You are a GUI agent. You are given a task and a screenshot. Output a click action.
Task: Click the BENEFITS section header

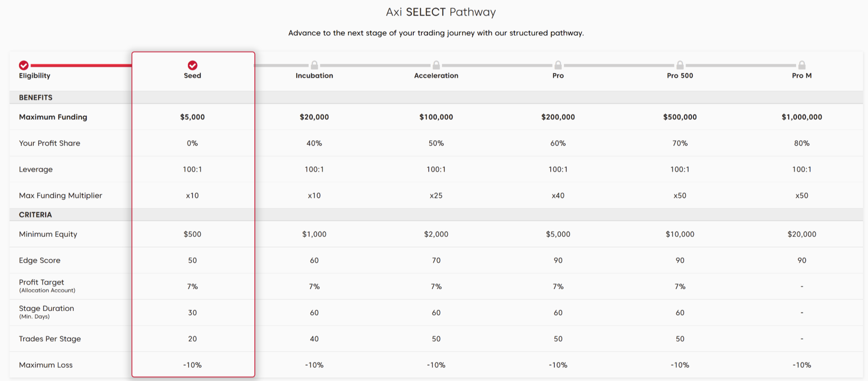pyautogui.click(x=36, y=97)
